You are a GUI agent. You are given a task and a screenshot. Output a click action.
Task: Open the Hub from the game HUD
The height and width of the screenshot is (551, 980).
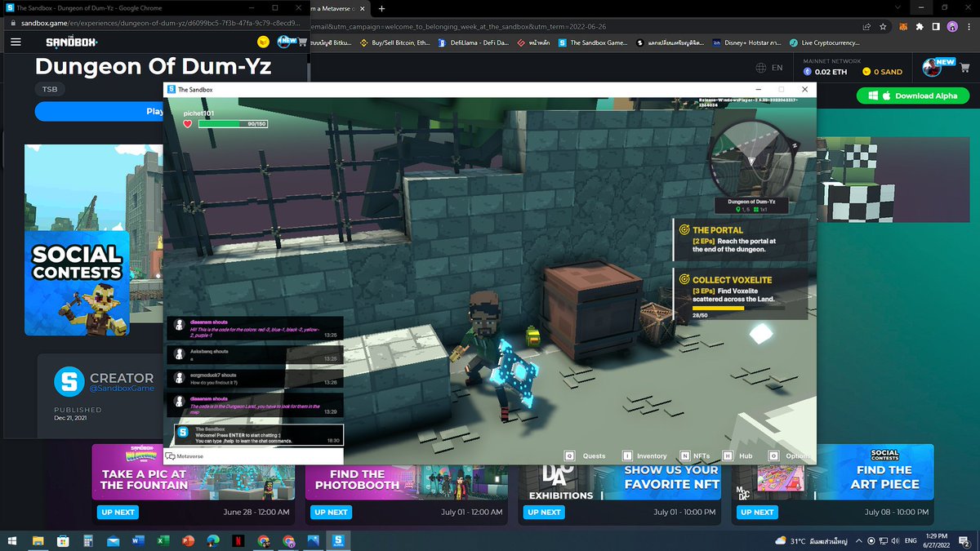738,455
